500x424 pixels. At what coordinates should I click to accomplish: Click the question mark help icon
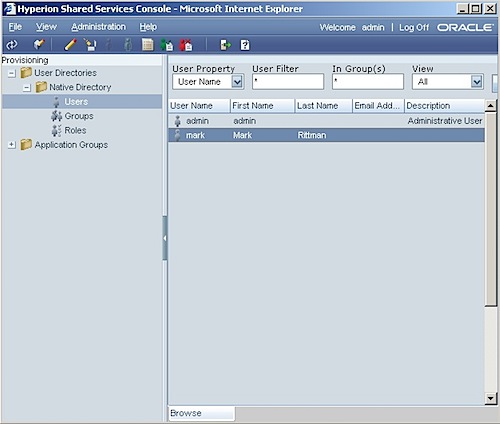click(x=245, y=45)
